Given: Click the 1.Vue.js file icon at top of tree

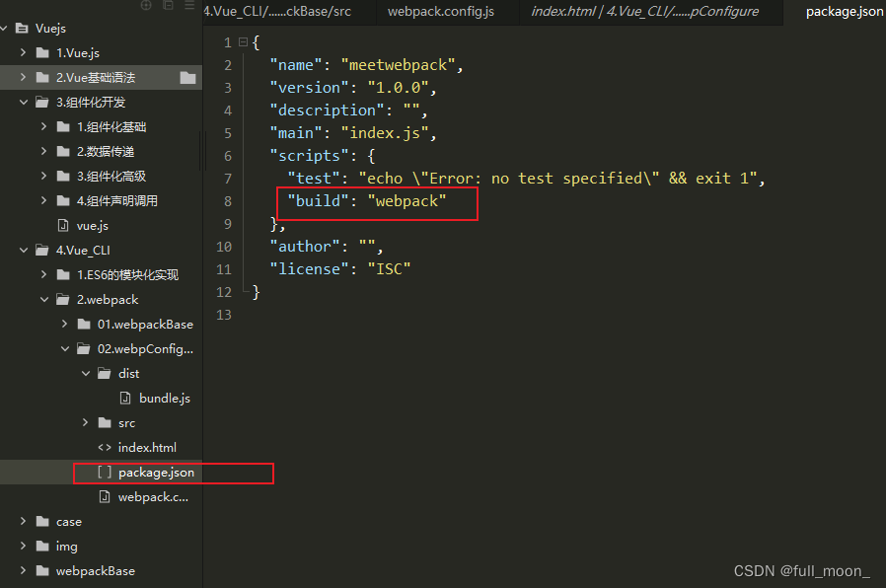Looking at the screenshot, I should coord(41,52).
